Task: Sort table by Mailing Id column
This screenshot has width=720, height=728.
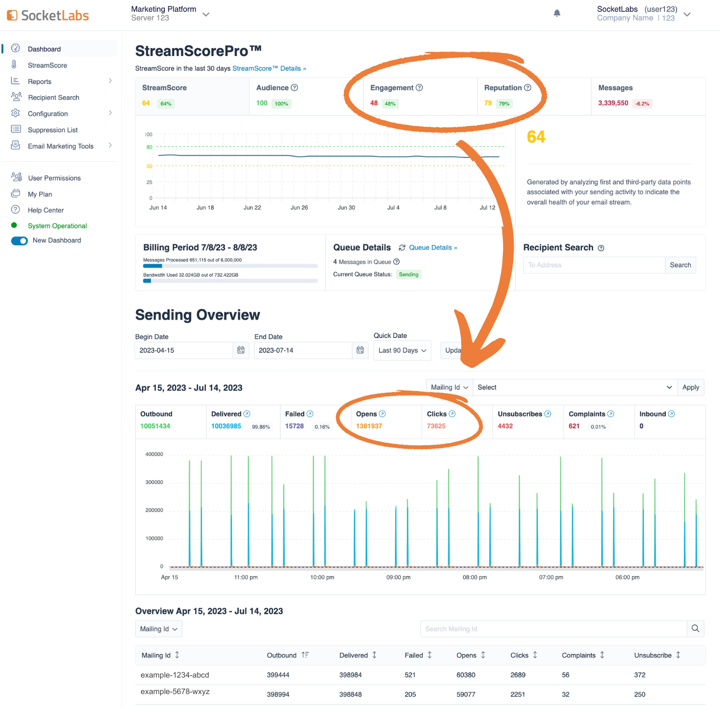Action: (x=177, y=655)
